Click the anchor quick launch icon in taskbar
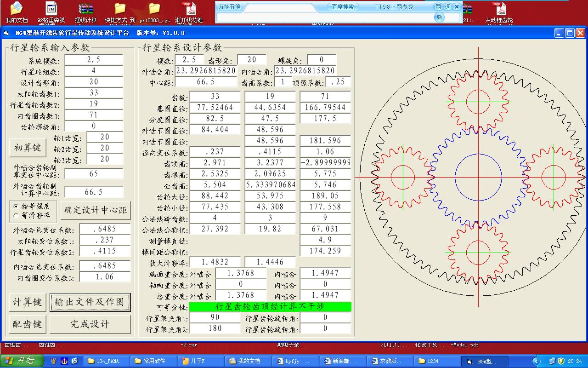The image size is (588, 368). (64, 361)
